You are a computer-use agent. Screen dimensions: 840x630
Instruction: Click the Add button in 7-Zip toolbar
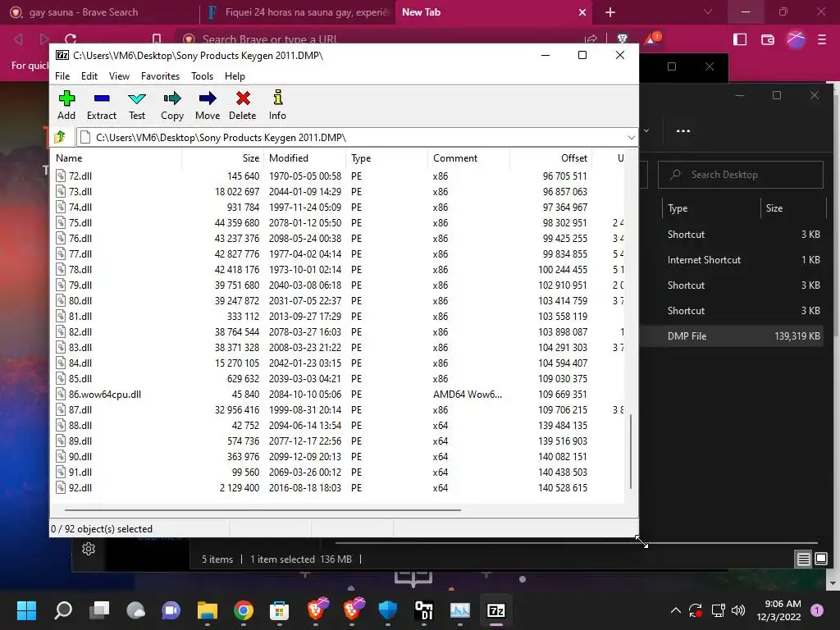point(66,105)
